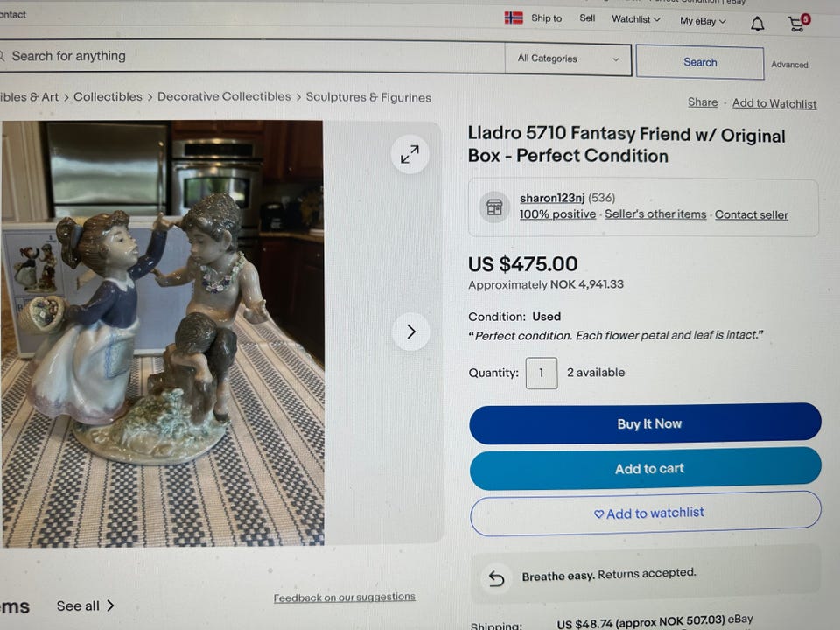Show the next product image arrow
This screenshot has width=840, height=630.
(411, 332)
